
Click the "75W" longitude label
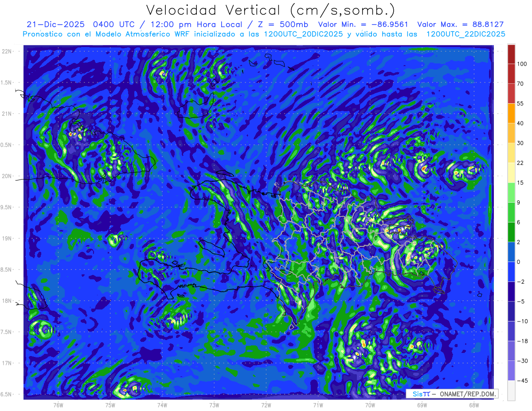click(110, 405)
